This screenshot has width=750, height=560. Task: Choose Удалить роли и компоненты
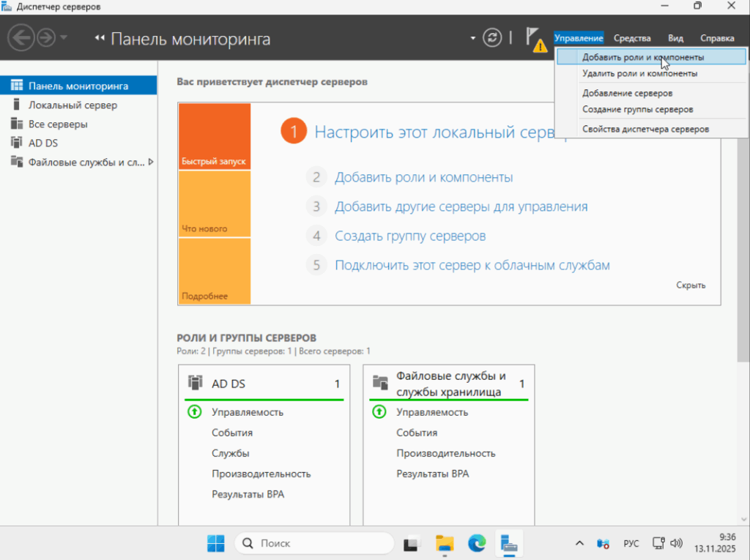651,73
